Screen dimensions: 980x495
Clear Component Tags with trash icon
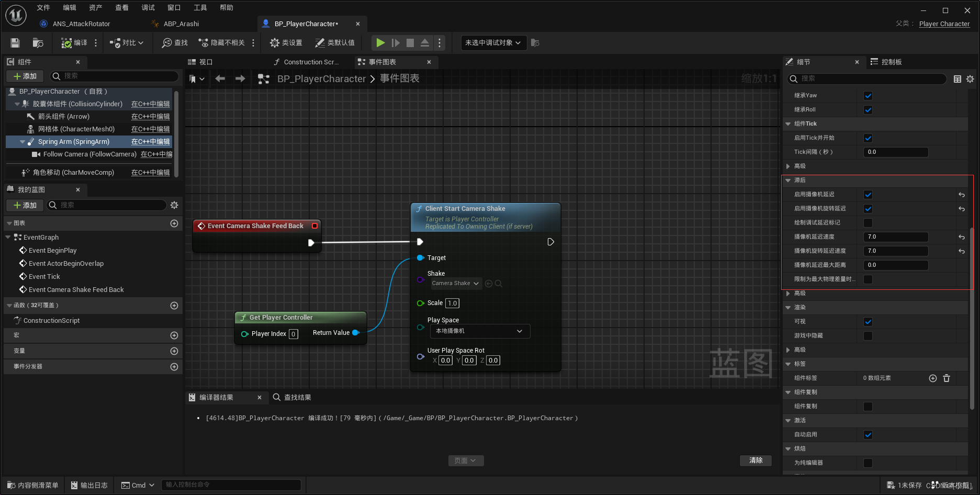(947, 378)
